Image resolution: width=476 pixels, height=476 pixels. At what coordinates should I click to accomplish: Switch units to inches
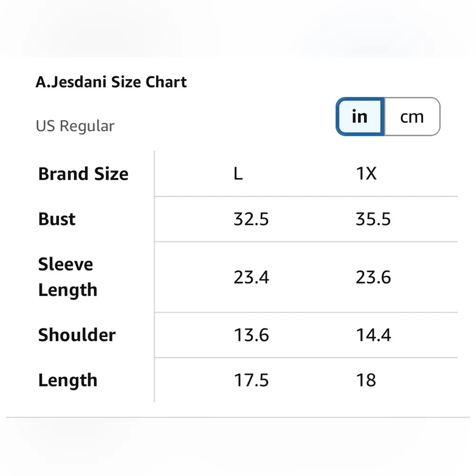[360, 117]
